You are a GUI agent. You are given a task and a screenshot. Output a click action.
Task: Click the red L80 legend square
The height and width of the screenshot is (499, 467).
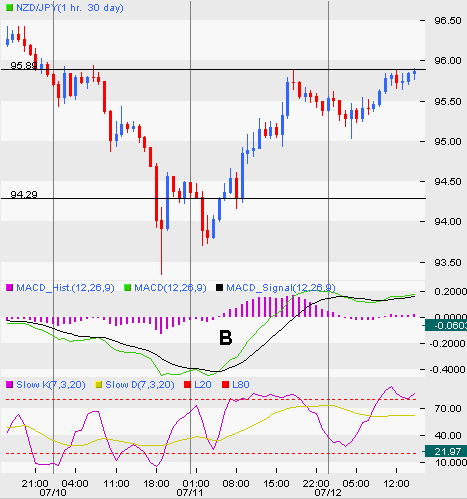226,385
